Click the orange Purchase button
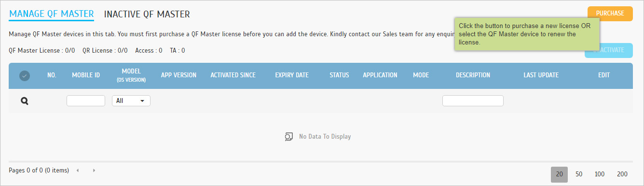Screen dimensions: 644x186 (x=610, y=14)
